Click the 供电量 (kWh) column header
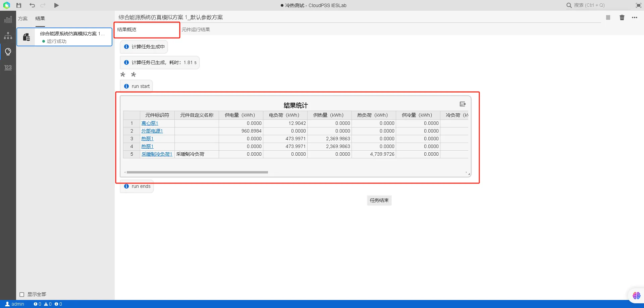The width and height of the screenshot is (644, 308). click(241, 115)
